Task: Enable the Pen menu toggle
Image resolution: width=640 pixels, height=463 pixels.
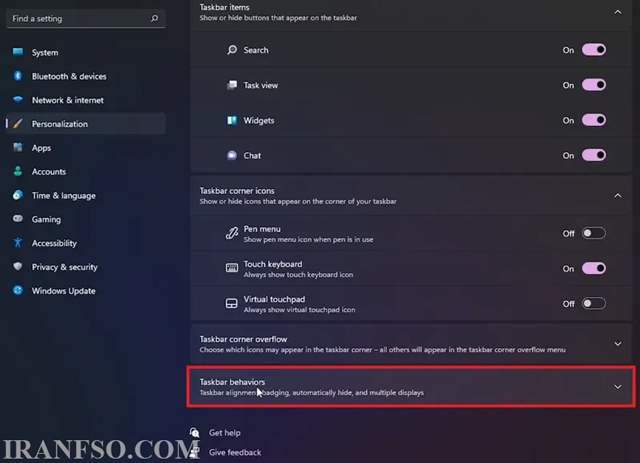Action: [x=594, y=233]
